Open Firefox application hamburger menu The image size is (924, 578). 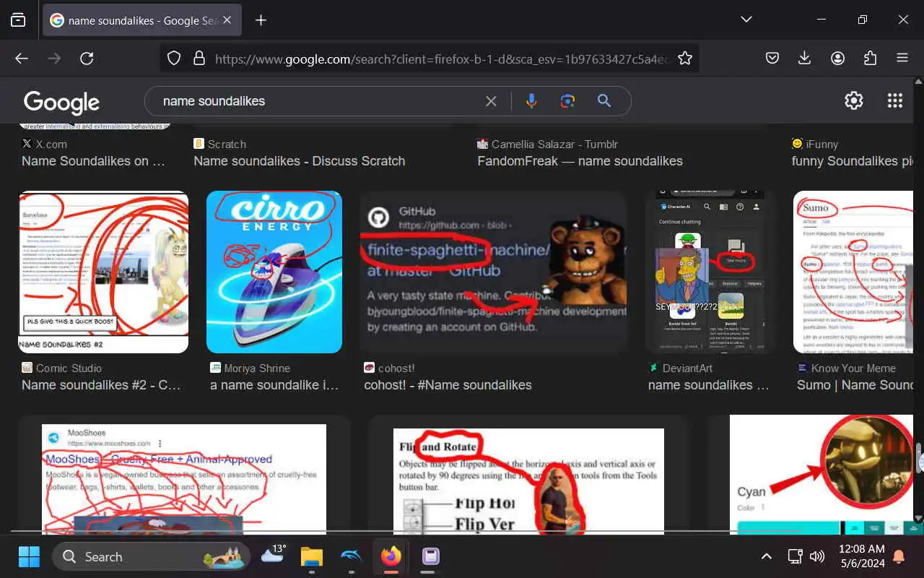(x=902, y=59)
